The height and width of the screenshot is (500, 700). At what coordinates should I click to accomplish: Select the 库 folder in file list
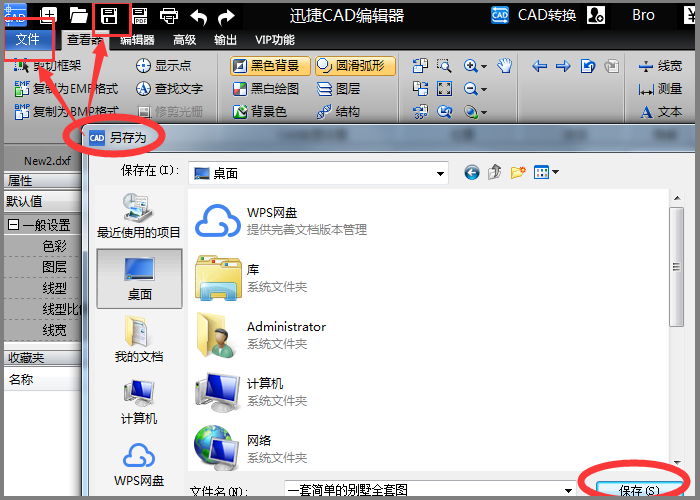tap(251, 278)
